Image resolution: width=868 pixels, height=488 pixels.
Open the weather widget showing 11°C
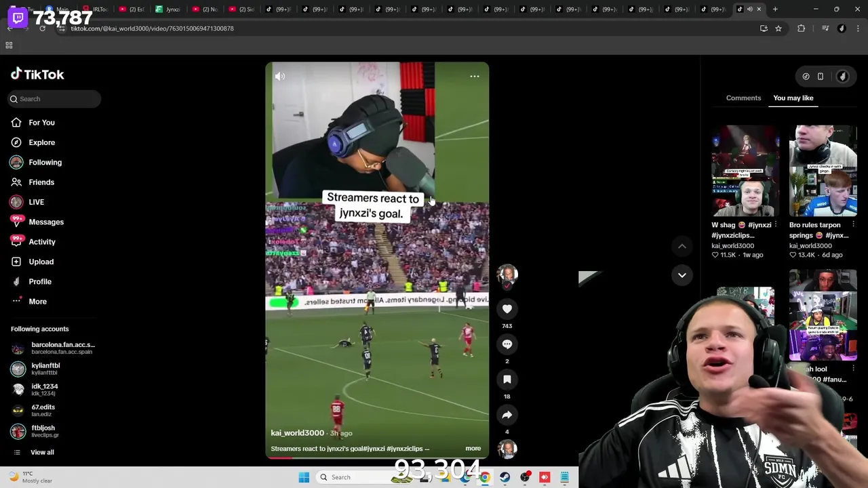click(x=31, y=477)
